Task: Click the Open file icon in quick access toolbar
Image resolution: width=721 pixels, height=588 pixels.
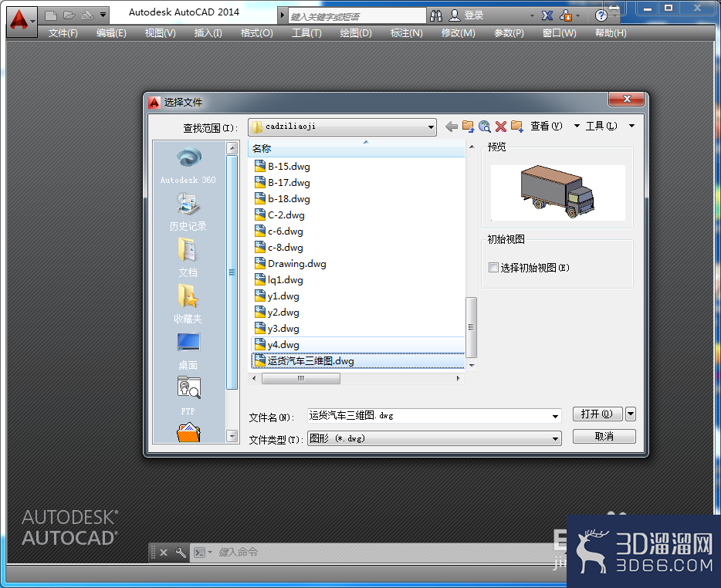Action: 69,15
